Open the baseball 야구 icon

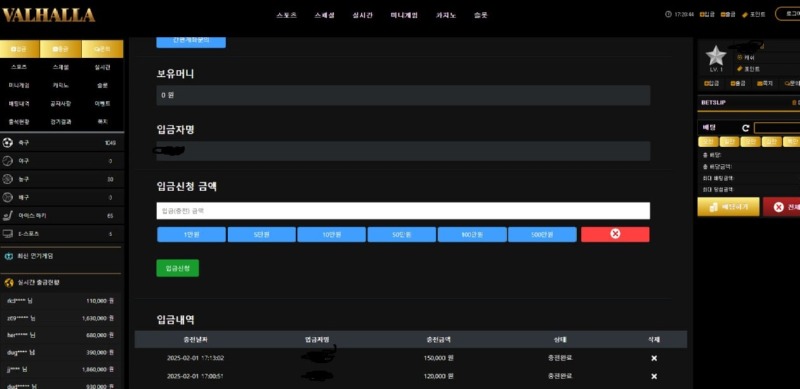click(8, 161)
